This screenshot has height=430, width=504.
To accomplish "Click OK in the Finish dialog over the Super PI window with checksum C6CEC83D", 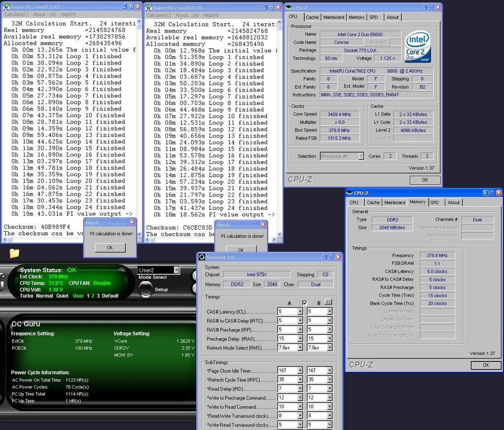I will [x=241, y=249].
